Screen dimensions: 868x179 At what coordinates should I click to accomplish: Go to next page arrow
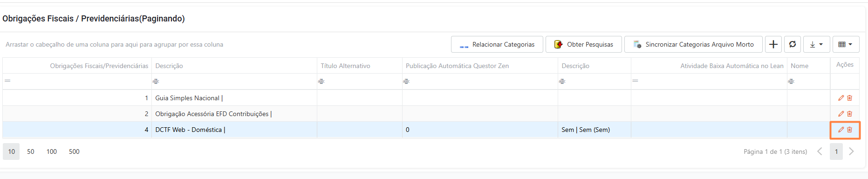click(851, 151)
